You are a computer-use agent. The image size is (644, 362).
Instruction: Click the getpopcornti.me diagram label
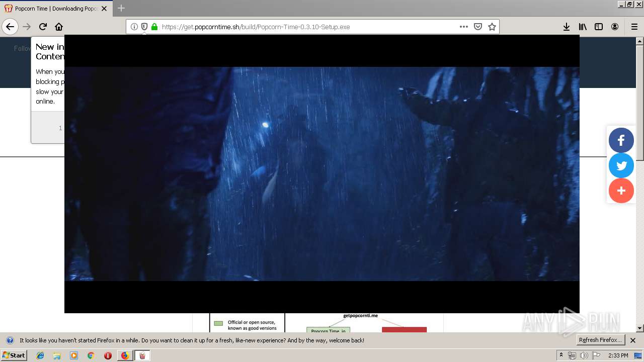(x=360, y=316)
